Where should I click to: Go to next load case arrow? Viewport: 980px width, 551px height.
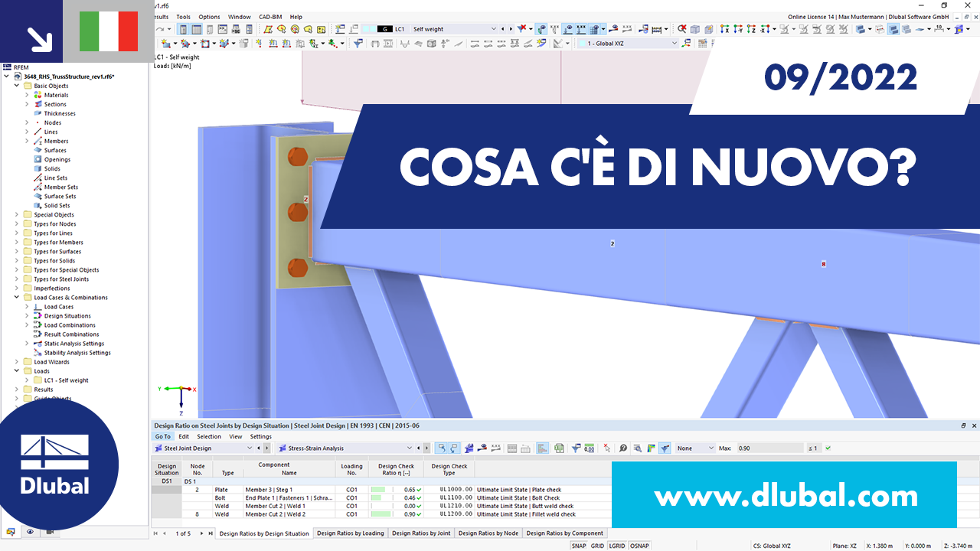tap(511, 29)
